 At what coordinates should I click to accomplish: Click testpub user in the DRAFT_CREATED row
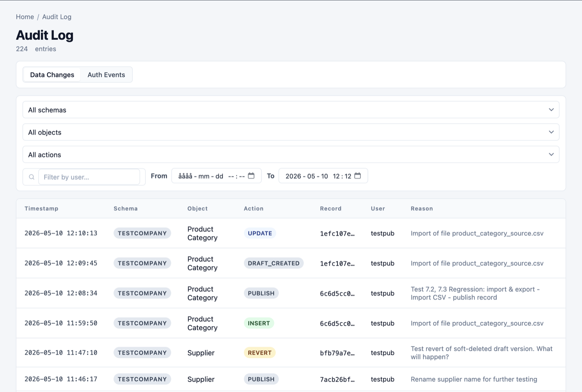pos(382,263)
